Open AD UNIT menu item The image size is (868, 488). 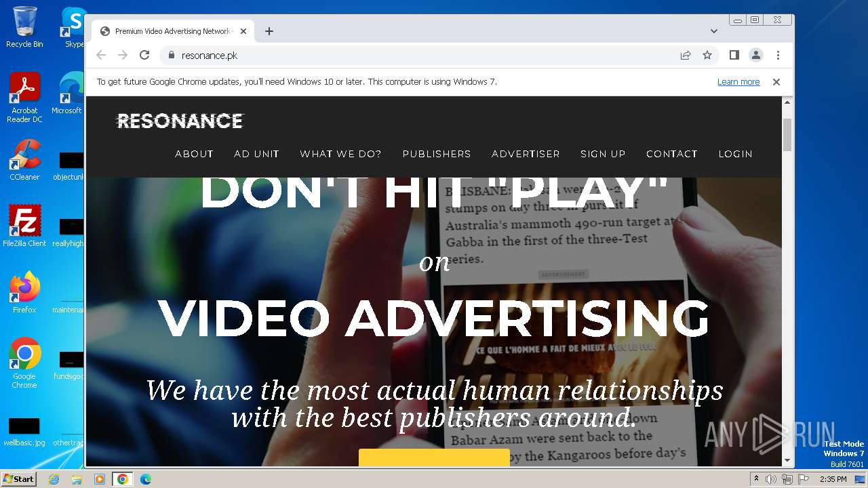257,154
